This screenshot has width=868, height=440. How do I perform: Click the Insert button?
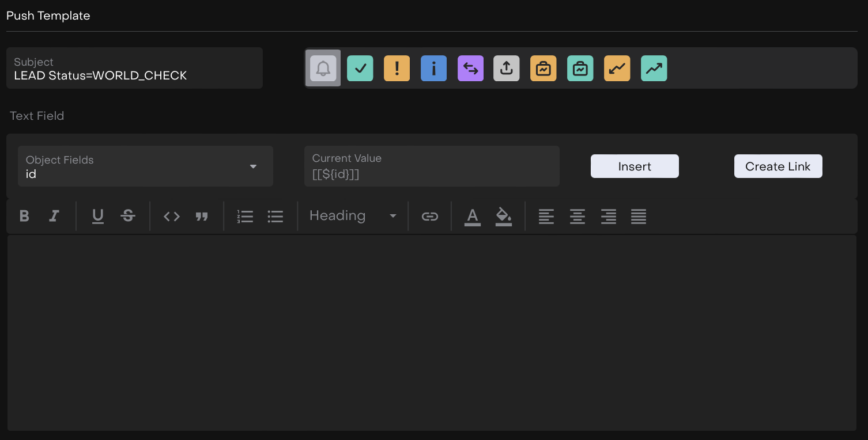[635, 166]
